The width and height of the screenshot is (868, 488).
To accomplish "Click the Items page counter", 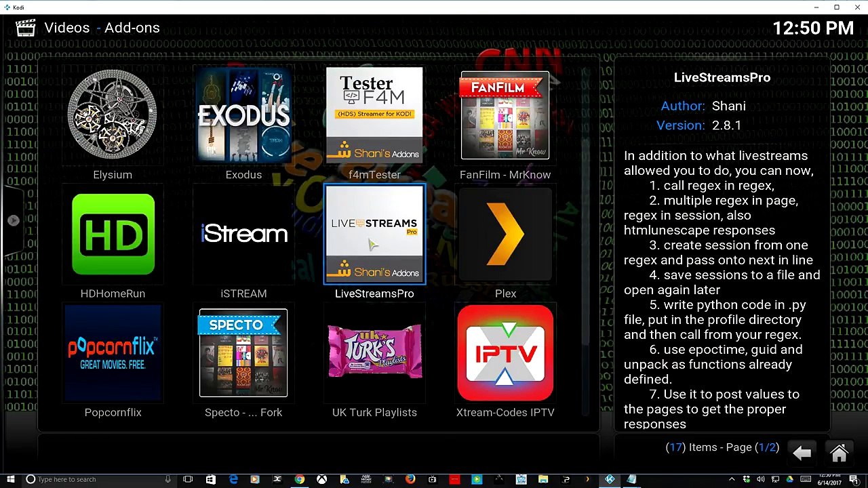I will [722, 447].
